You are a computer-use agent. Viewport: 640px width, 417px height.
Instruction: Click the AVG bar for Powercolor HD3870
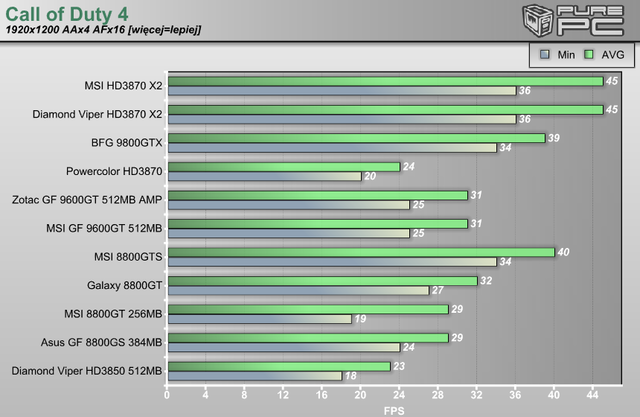(284, 167)
